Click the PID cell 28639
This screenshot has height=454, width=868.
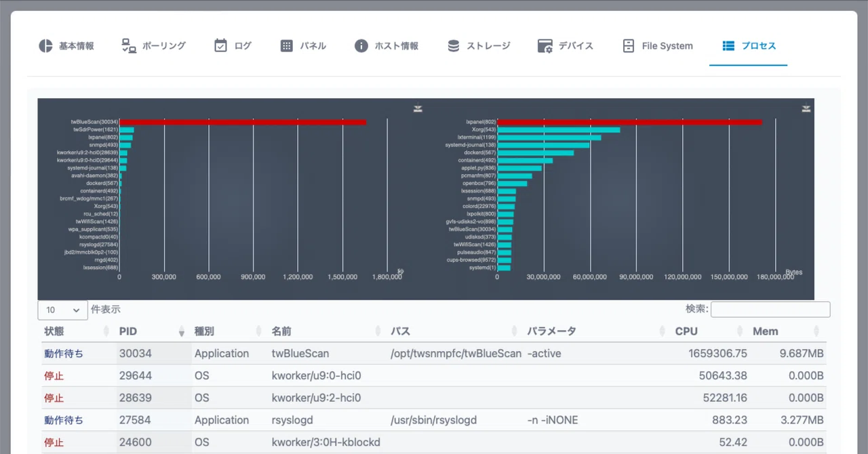click(x=136, y=398)
